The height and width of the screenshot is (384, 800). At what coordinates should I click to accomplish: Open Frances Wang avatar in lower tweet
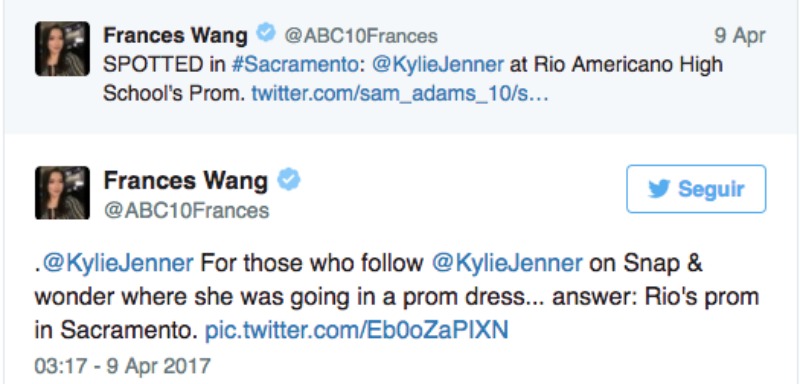coord(62,193)
